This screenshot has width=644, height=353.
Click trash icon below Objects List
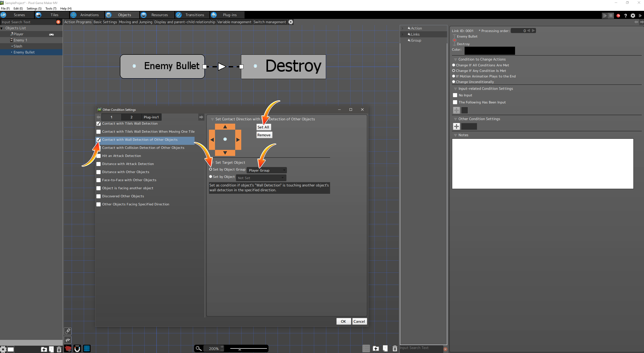tap(59, 349)
